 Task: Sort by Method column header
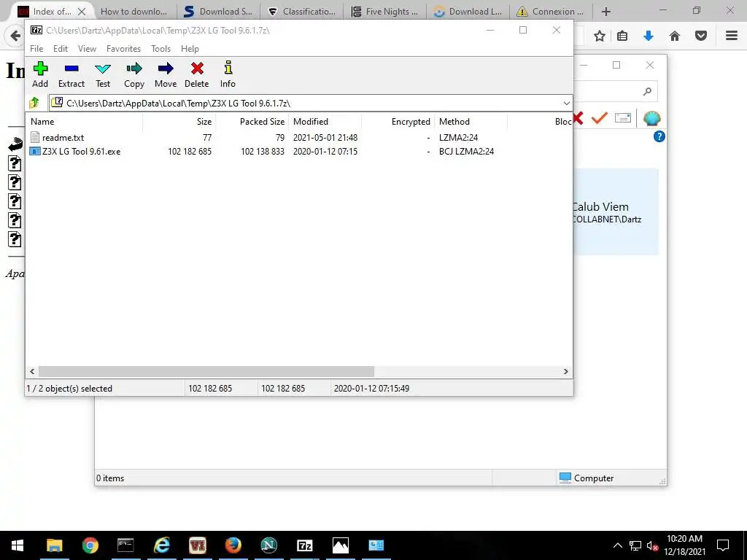pyautogui.click(x=471, y=122)
